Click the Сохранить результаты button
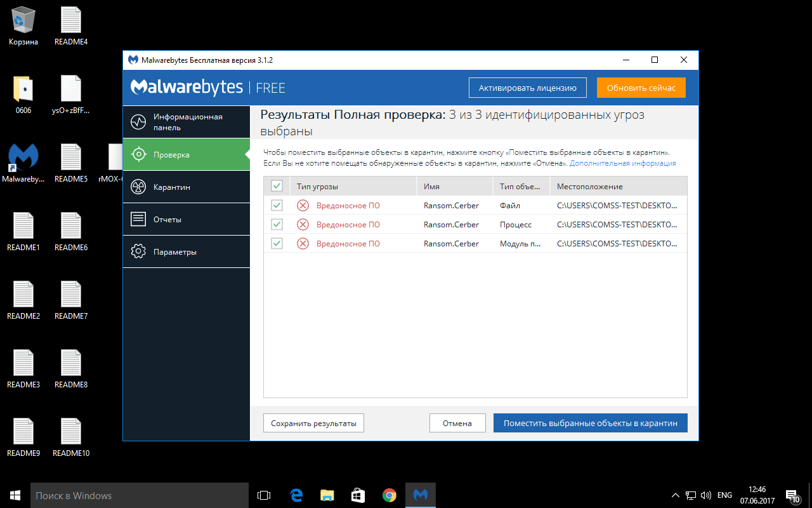This screenshot has width=812, height=508. pos(313,423)
